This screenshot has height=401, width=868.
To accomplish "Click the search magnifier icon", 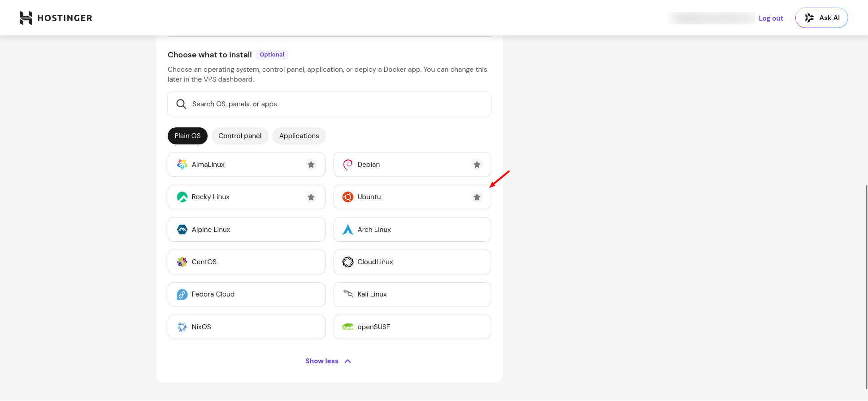I will pos(181,104).
